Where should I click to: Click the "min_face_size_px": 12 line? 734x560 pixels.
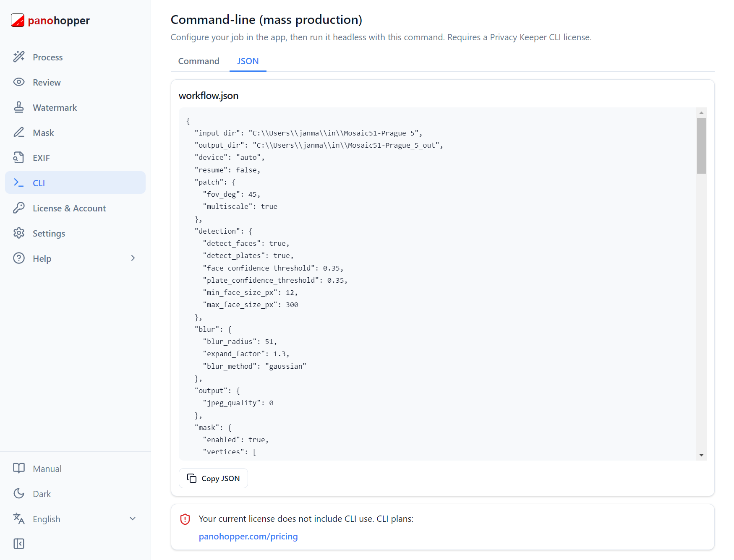[x=251, y=292]
